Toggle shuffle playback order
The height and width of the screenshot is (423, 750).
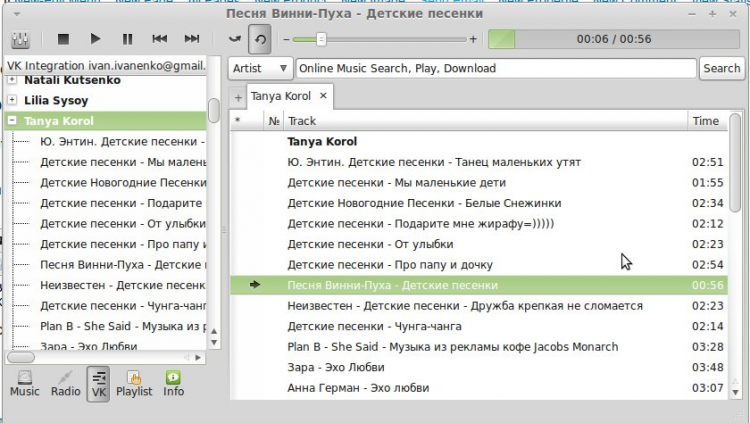click(236, 39)
